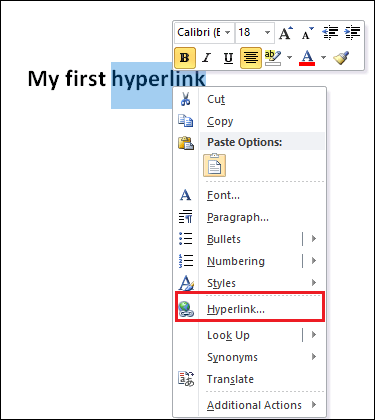Click the Decrease Indent icon
Viewport: 375px width, 420px height.
tap(330, 33)
